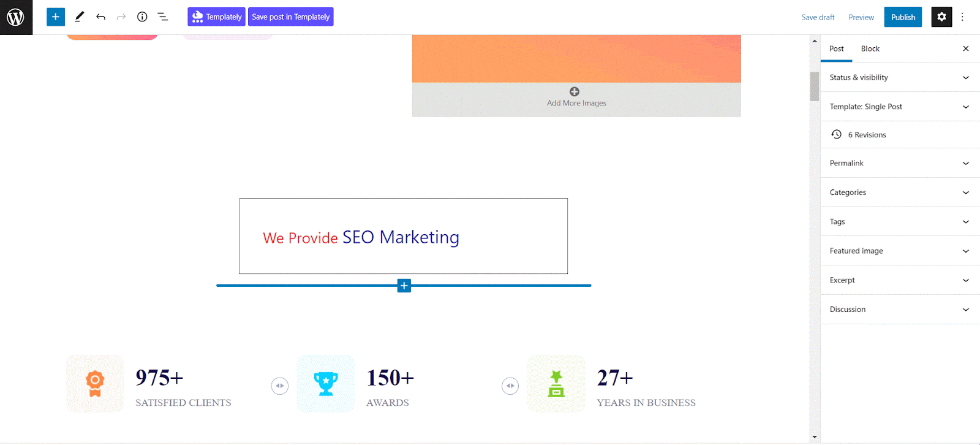
Task: Expand Status & visibility panel
Action: coord(900,77)
